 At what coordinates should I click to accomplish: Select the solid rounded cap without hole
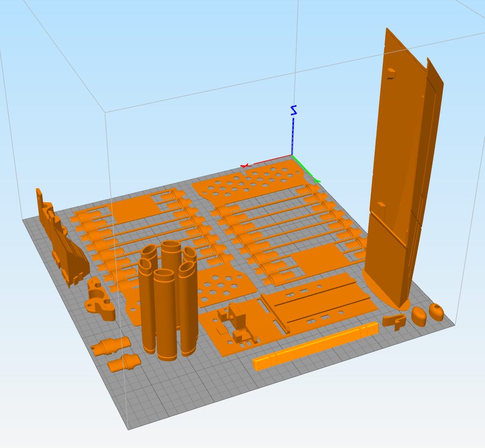click(x=419, y=316)
